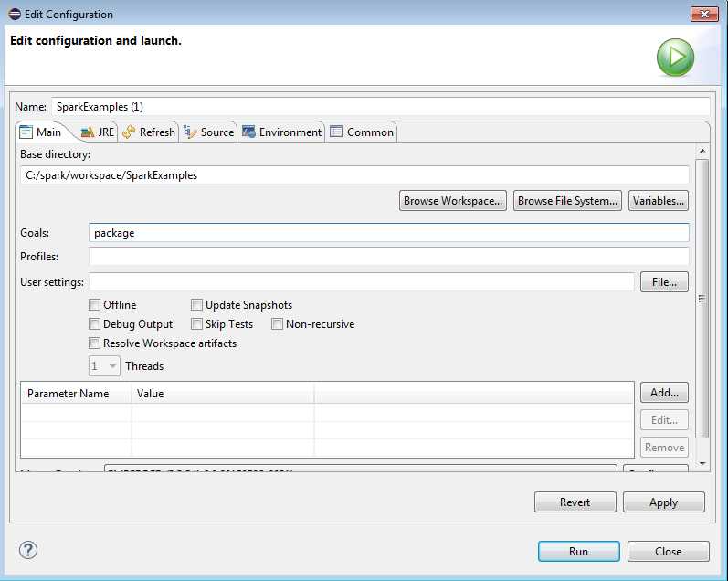Click the Name input field
Viewport: 728px width, 581px height.
381,107
